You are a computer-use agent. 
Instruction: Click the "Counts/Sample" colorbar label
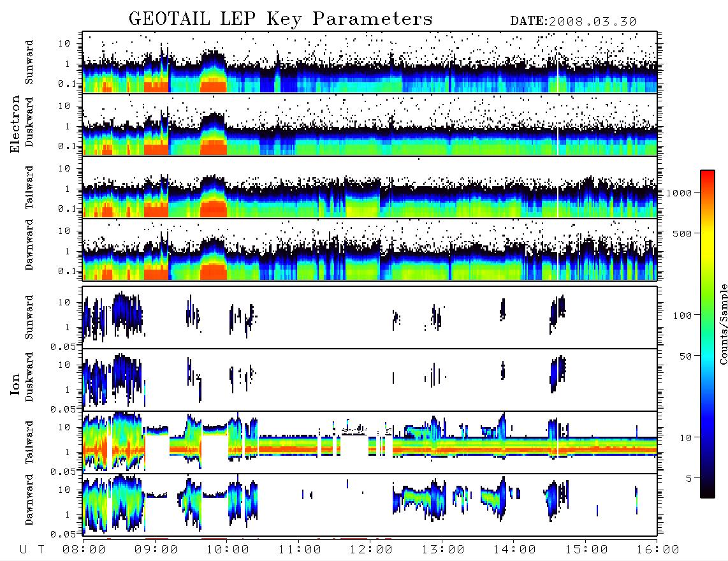click(723, 324)
